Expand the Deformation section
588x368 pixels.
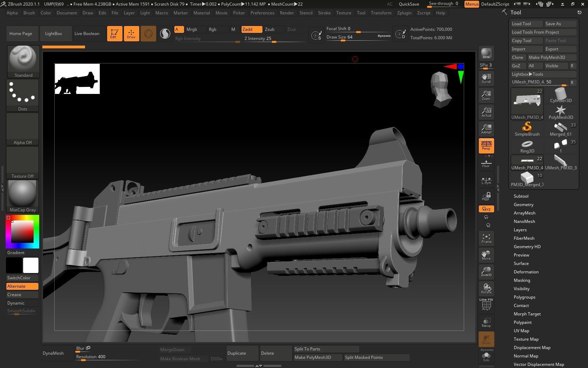[526, 272]
